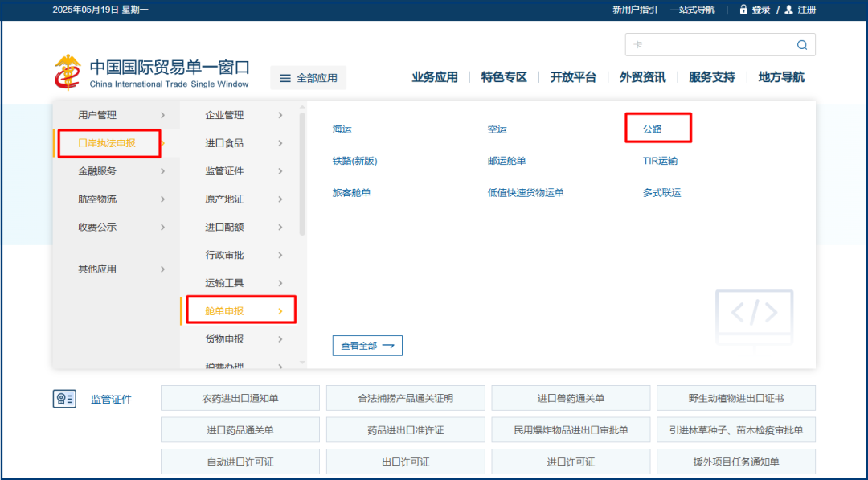Click 登录 to sign in
Screen dimensions: 868x480
point(761,10)
